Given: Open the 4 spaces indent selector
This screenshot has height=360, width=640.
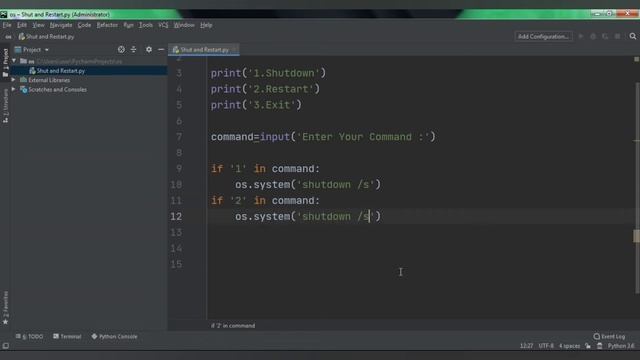Looking at the screenshot, I should coord(569,346).
